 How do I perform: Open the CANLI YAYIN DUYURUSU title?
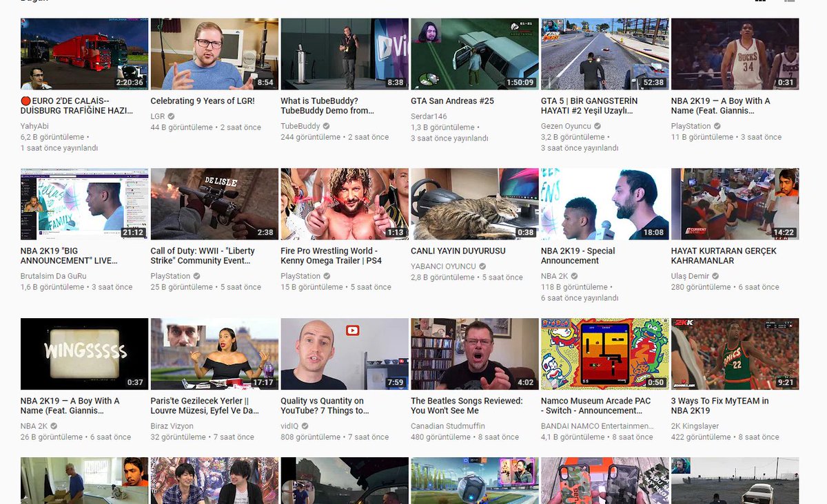(458, 251)
